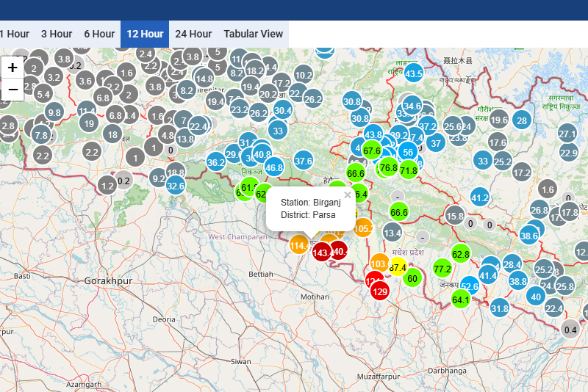Close the Birganj station popup
Screen dimensions: 588x392
point(348,195)
